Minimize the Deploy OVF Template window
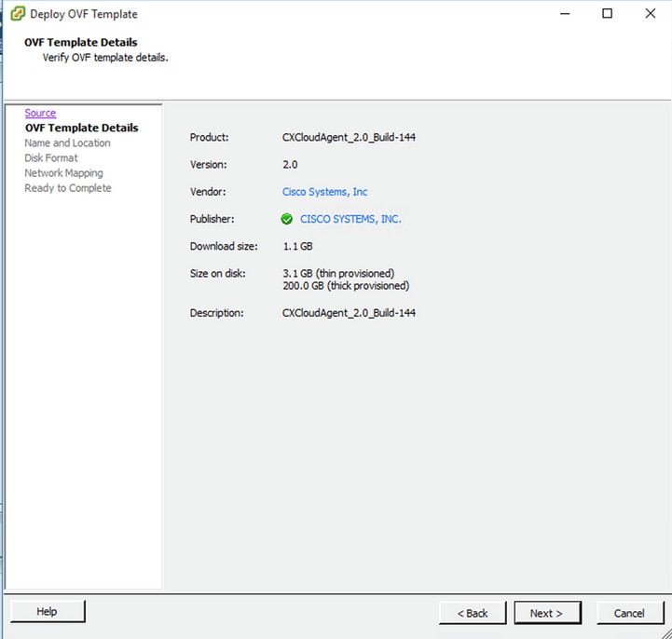Viewport: 672px width, 639px height. 566,14
